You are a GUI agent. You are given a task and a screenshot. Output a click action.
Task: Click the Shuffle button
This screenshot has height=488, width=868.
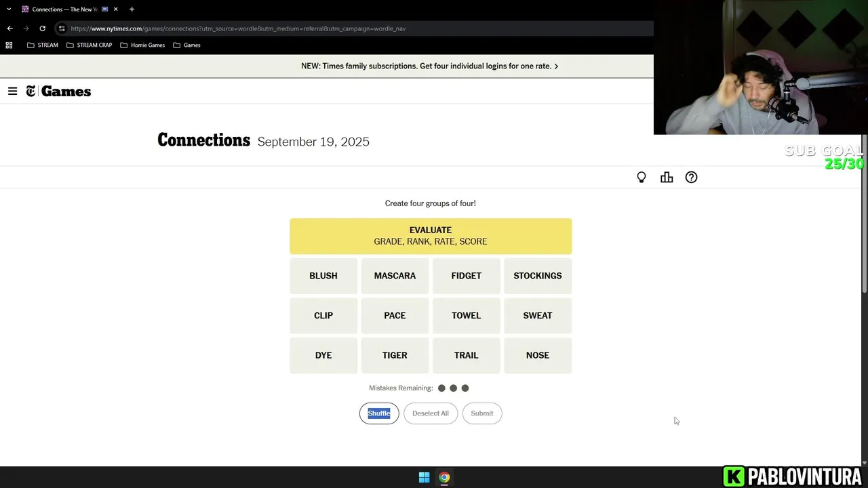point(379,413)
